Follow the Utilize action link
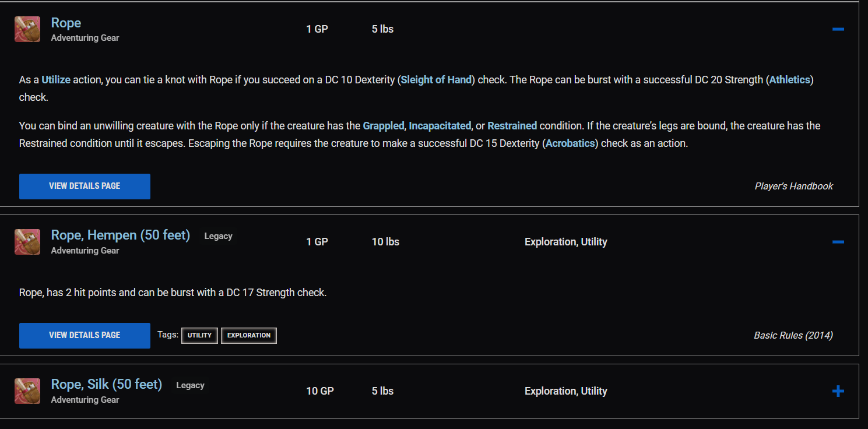 [56, 80]
